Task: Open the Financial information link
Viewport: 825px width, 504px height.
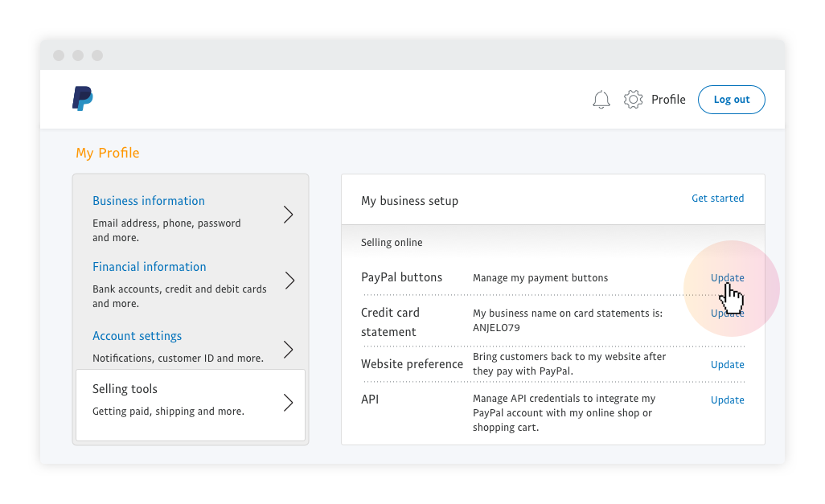Action: tap(150, 267)
